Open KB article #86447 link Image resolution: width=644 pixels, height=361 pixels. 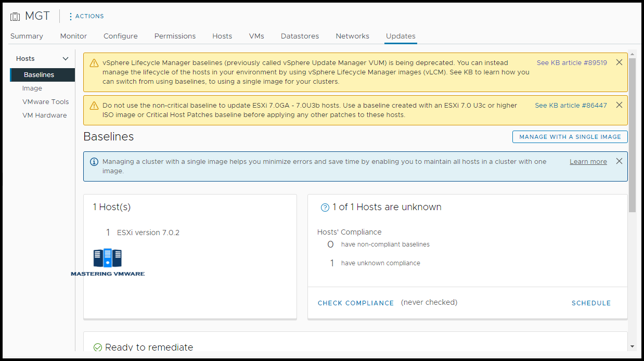(571, 106)
